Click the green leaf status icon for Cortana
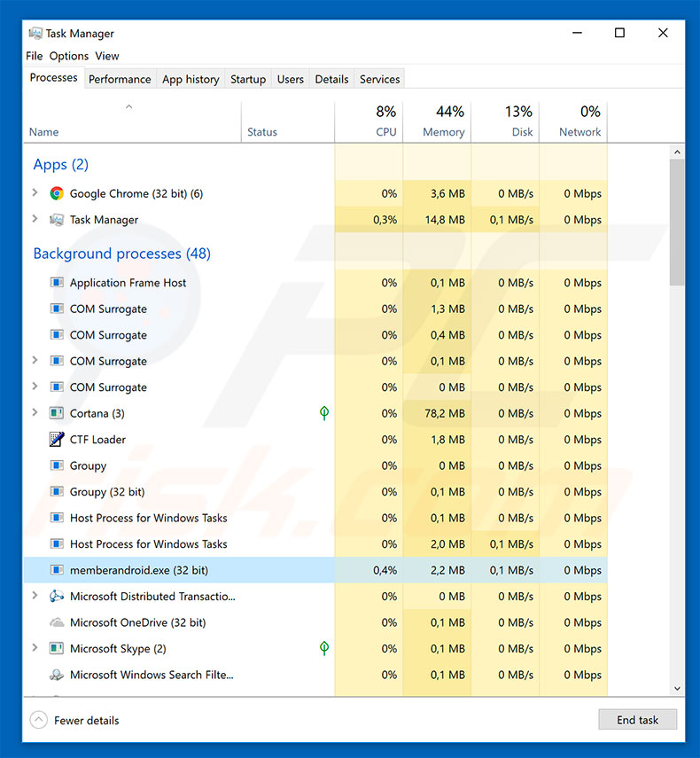The height and width of the screenshot is (758, 700). [324, 413]
